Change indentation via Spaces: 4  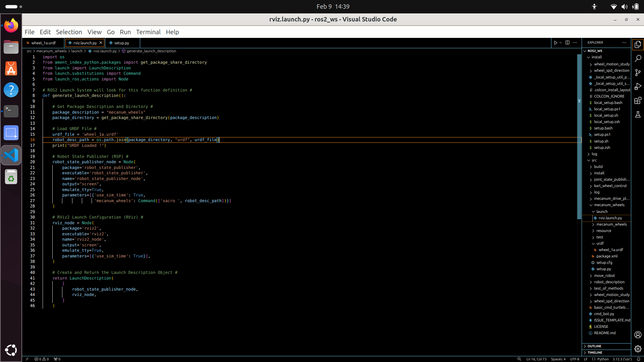(558, 359)
